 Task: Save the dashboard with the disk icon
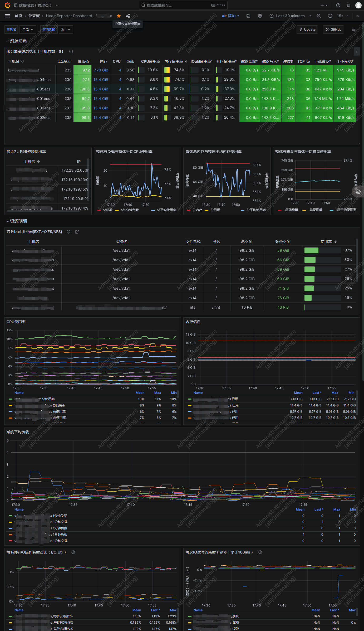tap(248, 16)
